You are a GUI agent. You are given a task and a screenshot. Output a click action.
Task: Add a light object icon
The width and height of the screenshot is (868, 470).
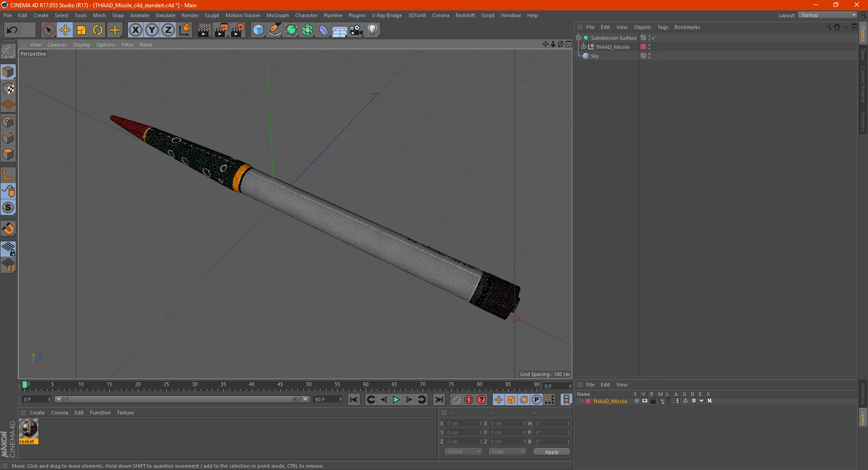click(373, 30)
